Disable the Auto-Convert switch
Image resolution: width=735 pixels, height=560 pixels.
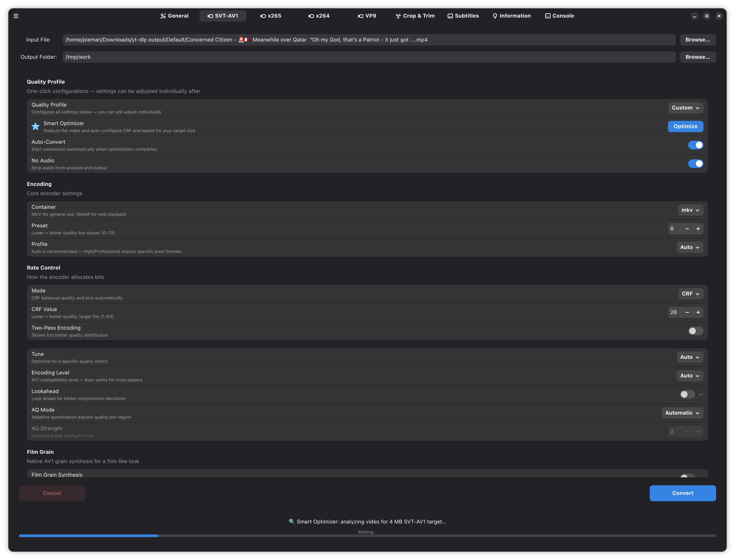pyautogui.click(x=696, y=145)
